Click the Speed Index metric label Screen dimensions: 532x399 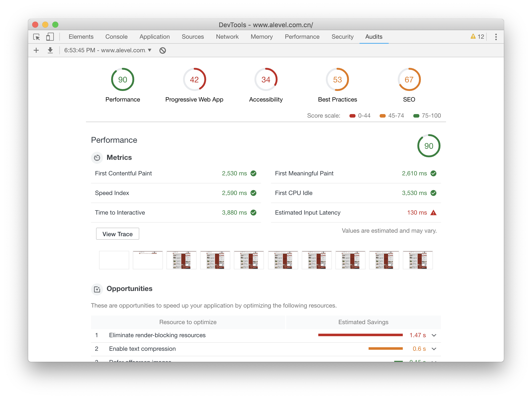112,193
